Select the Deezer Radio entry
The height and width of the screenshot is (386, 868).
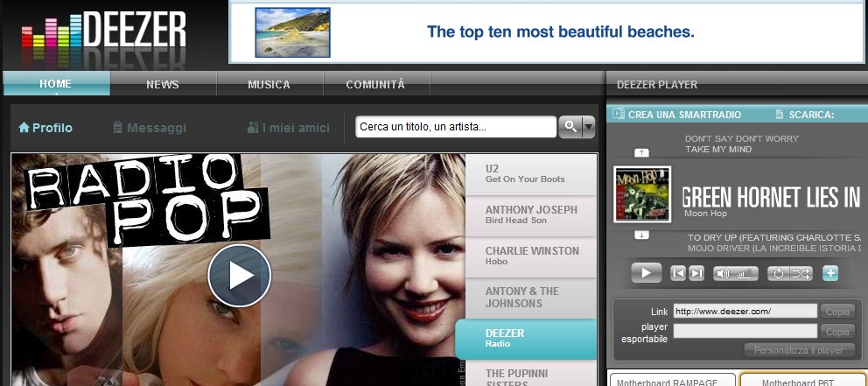coord(526,339)
